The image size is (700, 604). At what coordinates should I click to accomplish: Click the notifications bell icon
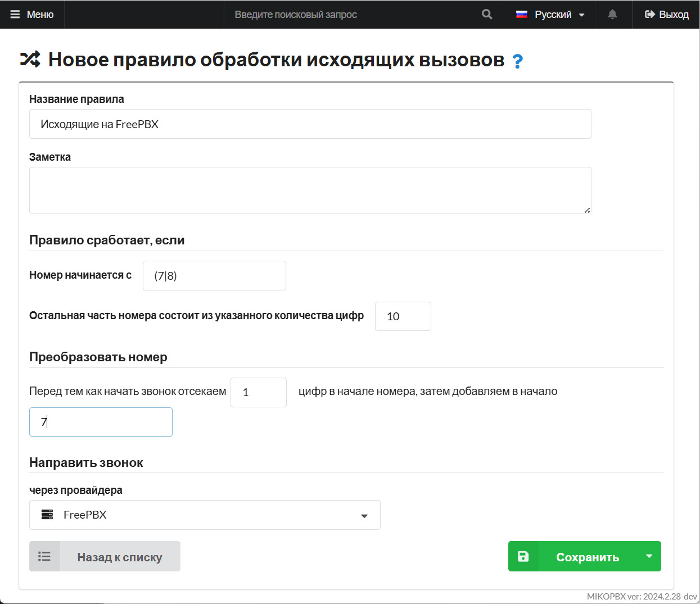coord(612,15)
